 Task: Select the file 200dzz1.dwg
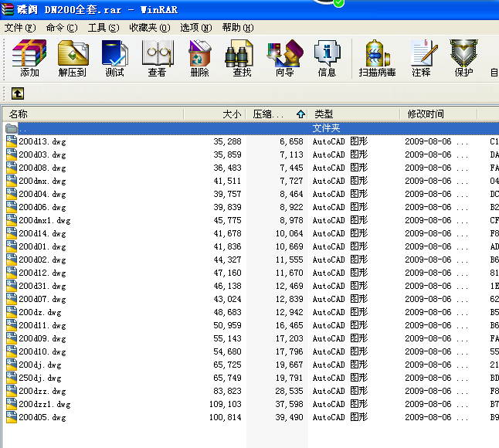pos(44,404)
